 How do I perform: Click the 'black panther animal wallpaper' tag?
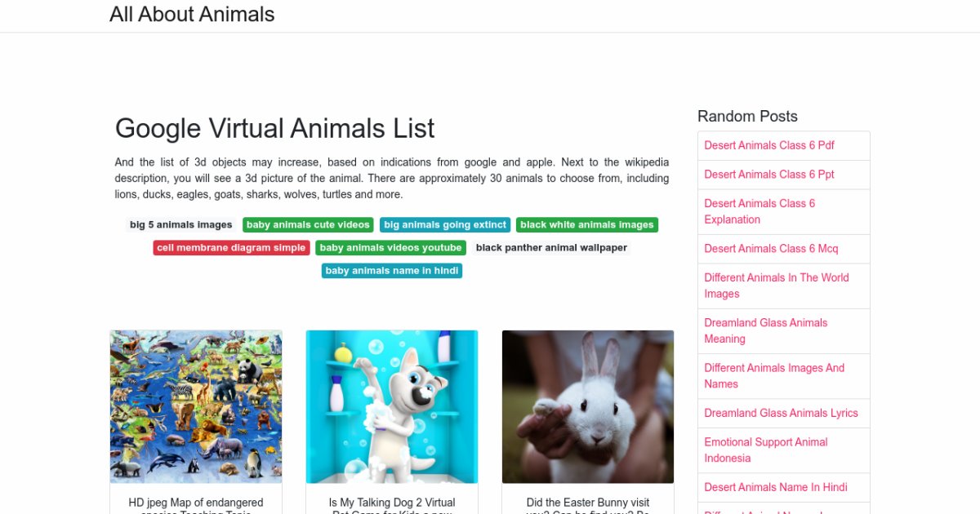tap(551, 248)
